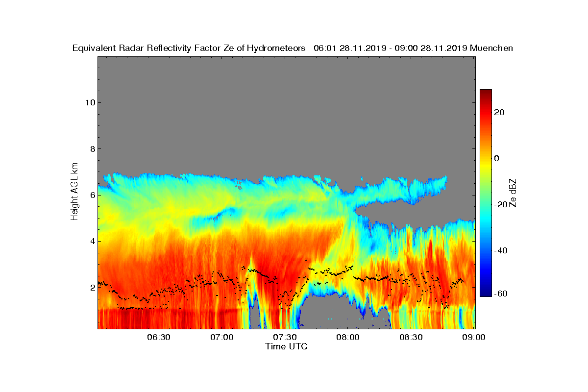Click the plot title "Equivalent Radar Reflectivity Factor Ze of Hydrometeors"
Screen dimensions: 588x392
pyautogui.click(x=189, y=48)
